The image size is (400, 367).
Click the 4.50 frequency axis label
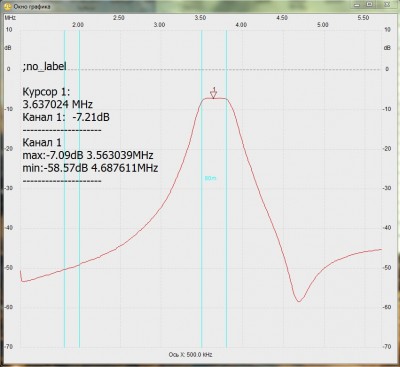(282, 18)
